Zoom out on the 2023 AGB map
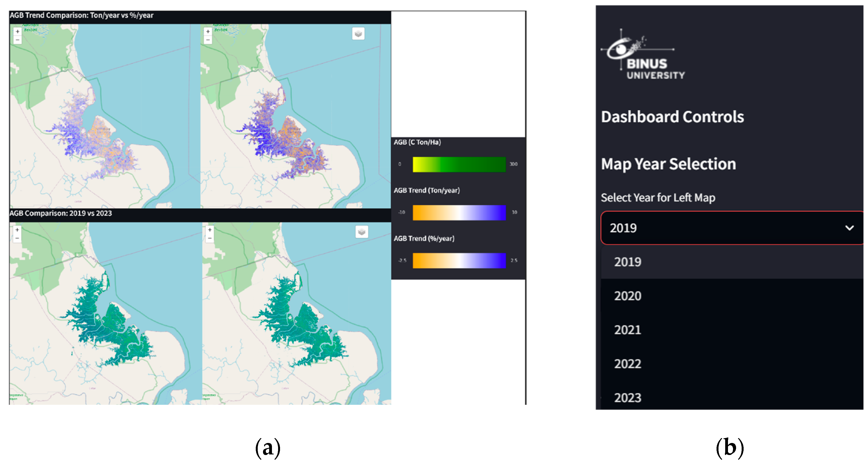The width and height of the screenshot is (868, 467). click(209, 238)
